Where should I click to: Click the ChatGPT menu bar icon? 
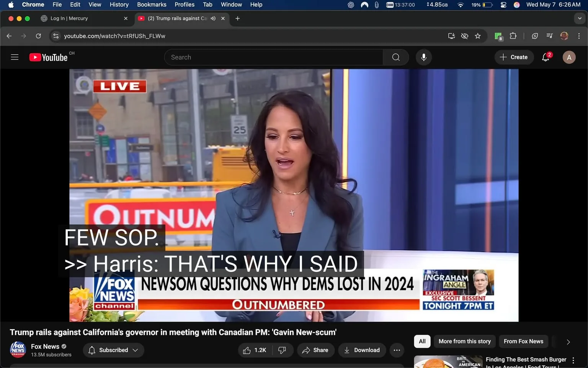pos(350,5)
